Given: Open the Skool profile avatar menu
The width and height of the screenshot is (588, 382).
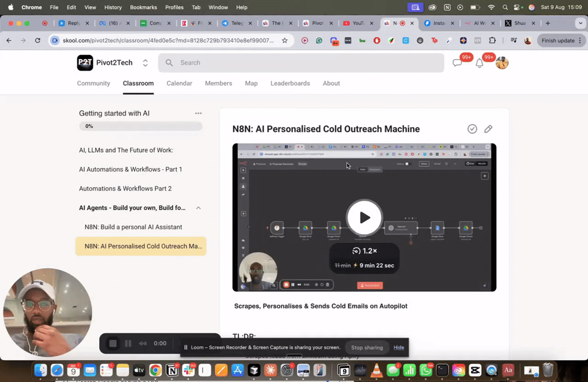Looking at the screenshot, I should [x=502, y=63].
